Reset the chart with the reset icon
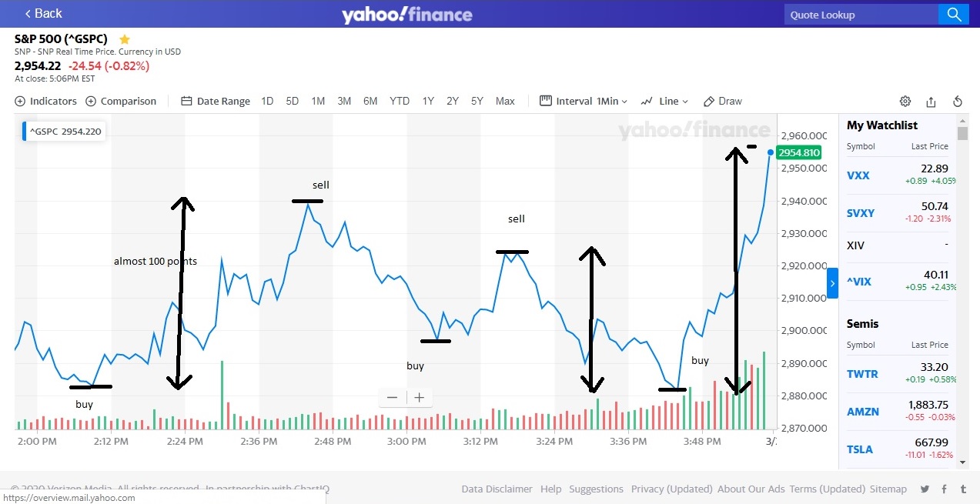This screenshot has width=980, height=504. tap(958, 101)
